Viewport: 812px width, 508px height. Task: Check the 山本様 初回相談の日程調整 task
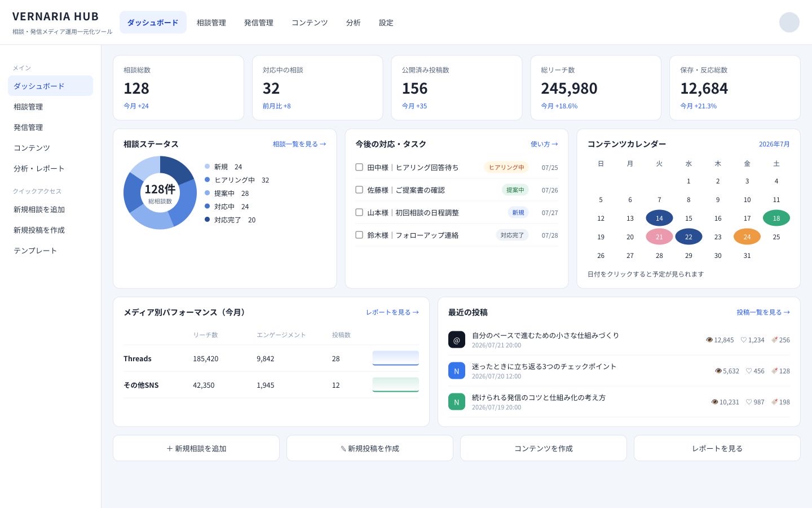coord(359,212)
